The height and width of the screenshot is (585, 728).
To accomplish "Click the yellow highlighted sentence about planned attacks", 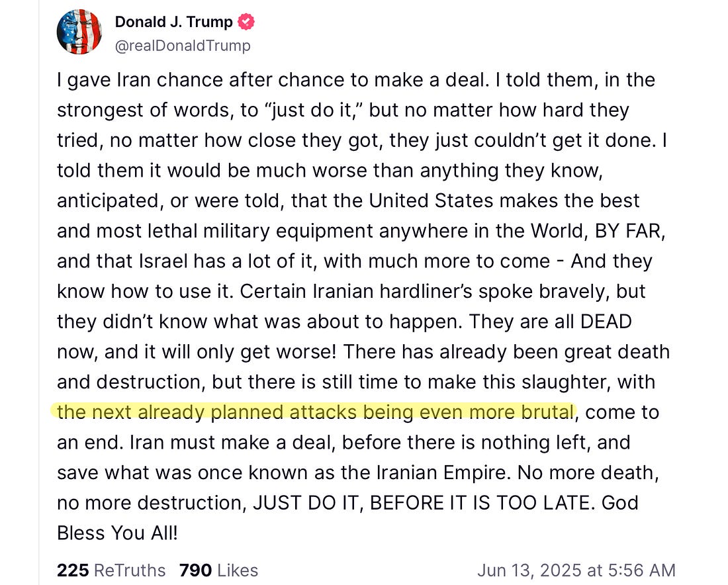I will 314,412.
